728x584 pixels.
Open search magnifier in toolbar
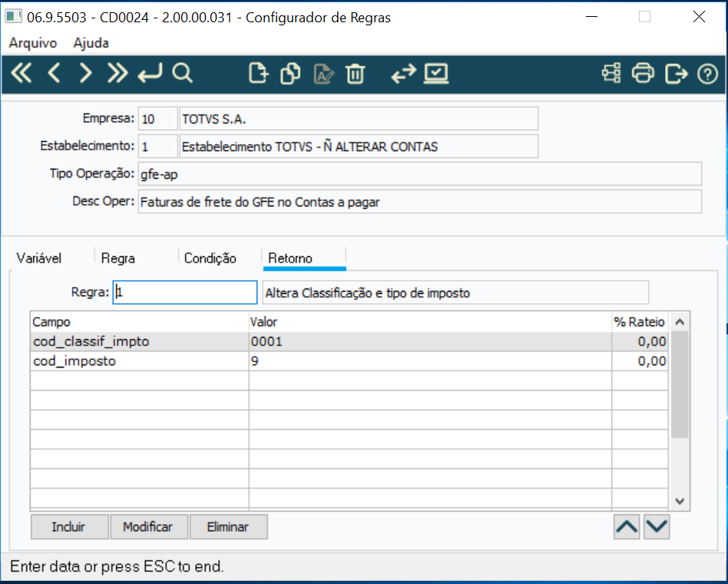(x=182, y=74)
